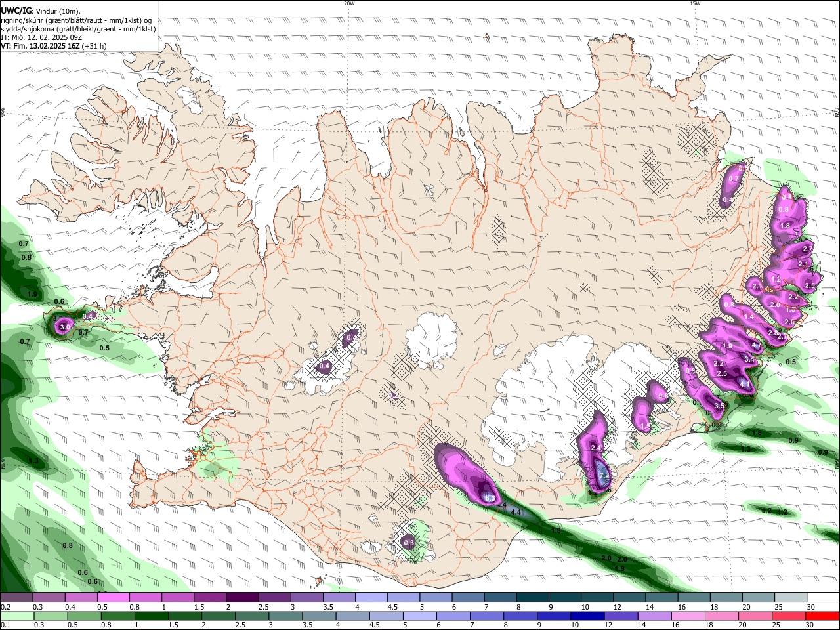Click the 1.4 value in the eastern snow band
This screenshot has height=630, width=840.
click(749, 316)
